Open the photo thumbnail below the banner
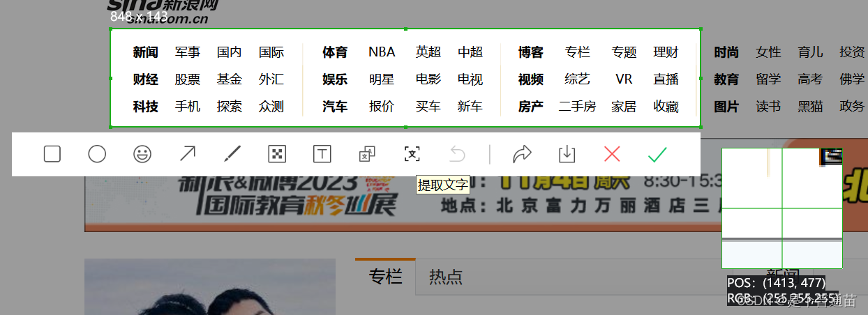 210,287
